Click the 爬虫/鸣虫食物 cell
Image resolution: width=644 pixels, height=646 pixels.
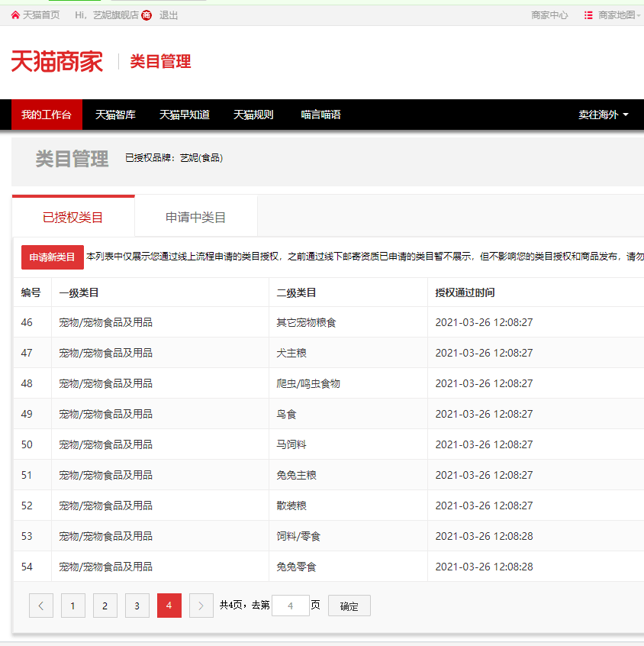(x=308, y=383)
